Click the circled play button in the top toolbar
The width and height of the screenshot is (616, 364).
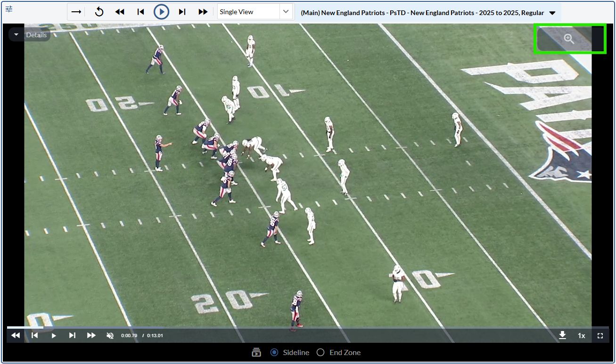[x=161, y=12]
